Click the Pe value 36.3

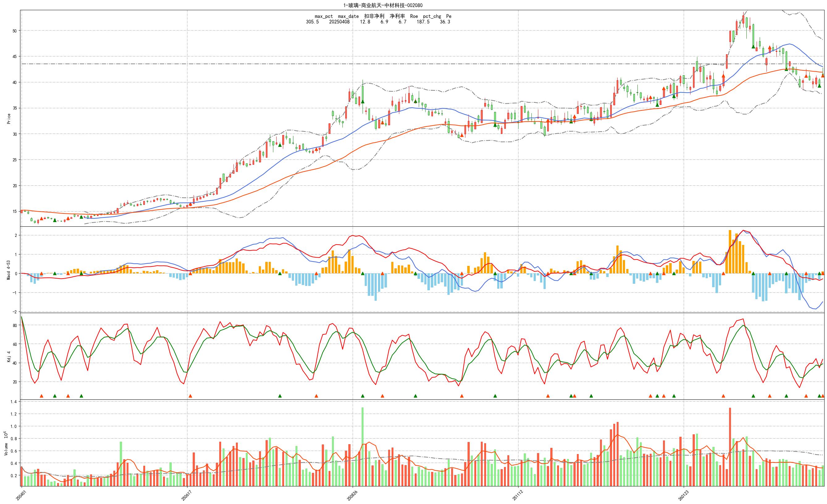pyautogui.click(x=445, y=22)
